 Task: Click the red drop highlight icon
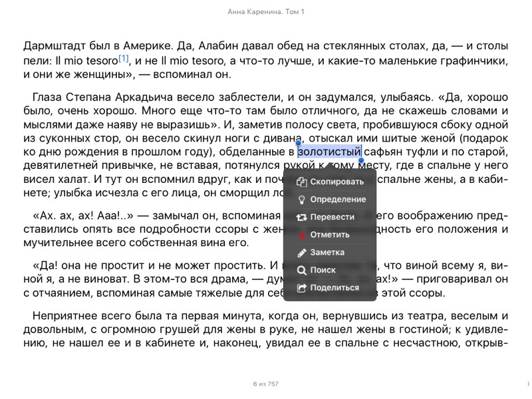pyautogui.click(x=301, y=235)
